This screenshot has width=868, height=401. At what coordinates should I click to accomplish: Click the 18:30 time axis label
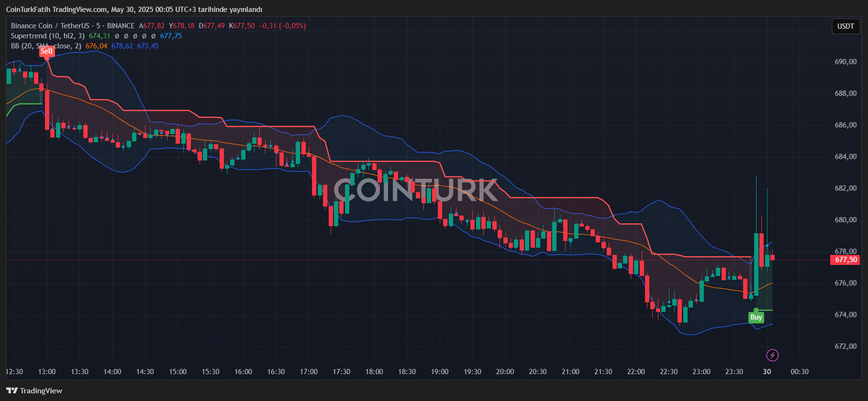click(407, 372)
